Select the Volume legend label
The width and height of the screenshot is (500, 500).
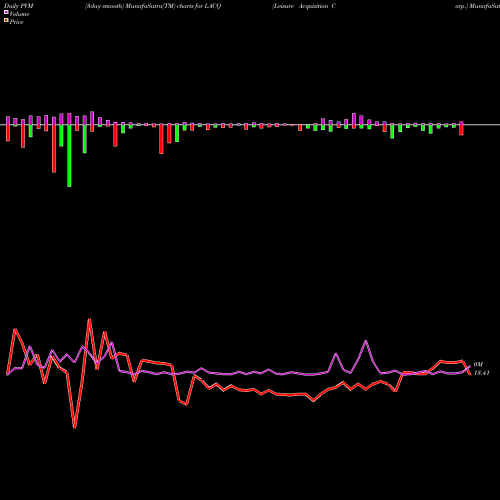[19, 14]
